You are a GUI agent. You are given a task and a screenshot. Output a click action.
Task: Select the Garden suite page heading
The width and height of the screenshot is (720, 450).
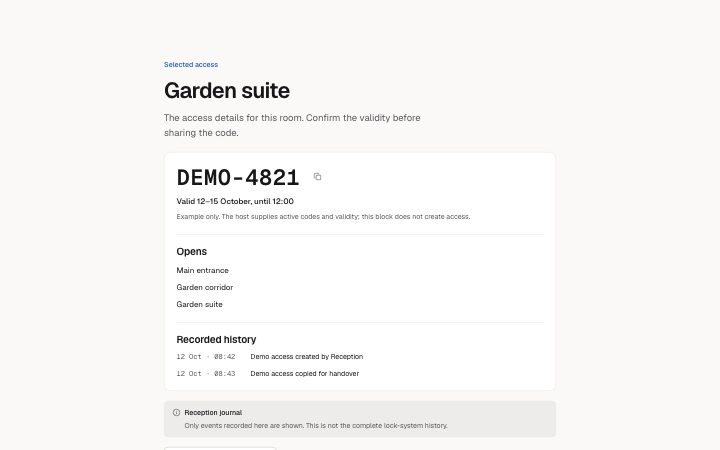[227, 90]
